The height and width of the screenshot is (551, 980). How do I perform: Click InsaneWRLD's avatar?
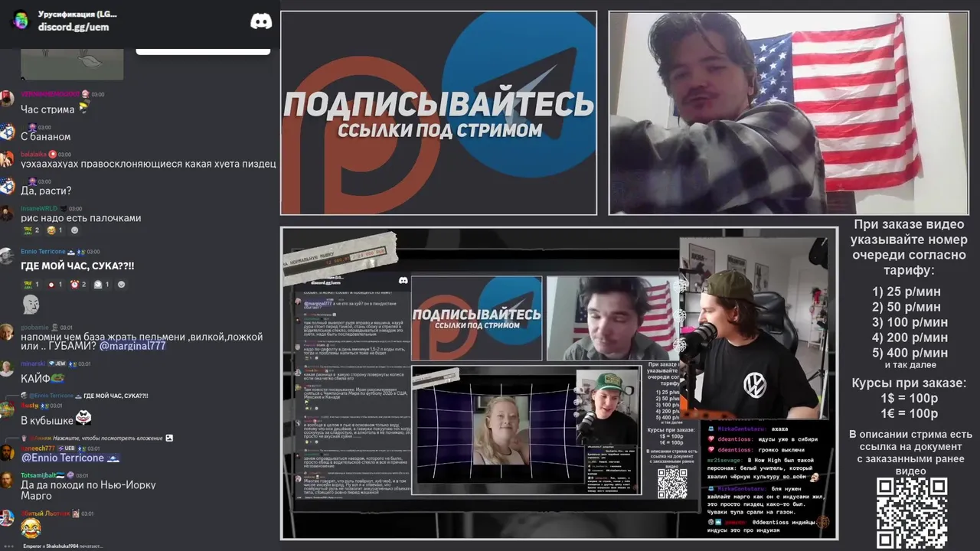(7, 213)
